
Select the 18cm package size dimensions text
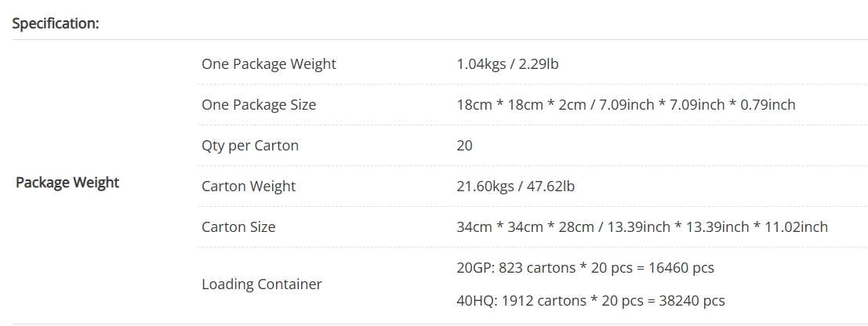(x=626, y=104)
